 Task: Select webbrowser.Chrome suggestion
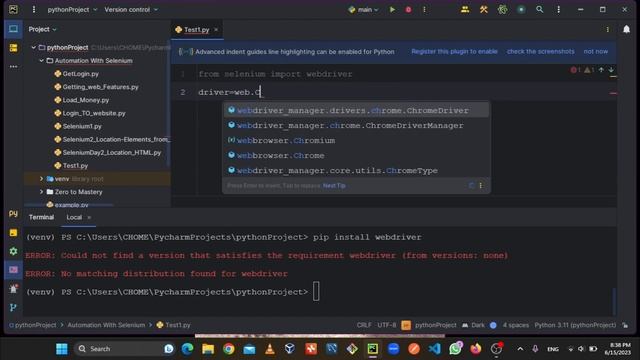click(x=356, y=156)
